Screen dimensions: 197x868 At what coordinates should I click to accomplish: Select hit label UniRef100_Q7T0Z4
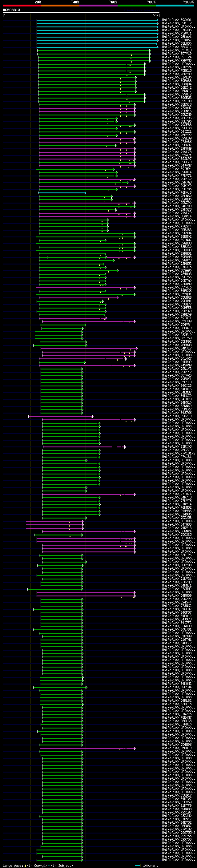tap(177, 494)
